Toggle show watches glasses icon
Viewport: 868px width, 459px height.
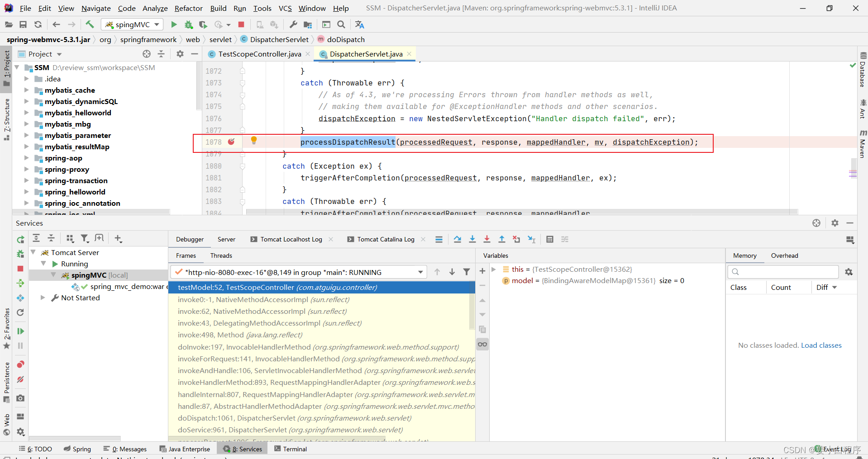click(482, 344)
